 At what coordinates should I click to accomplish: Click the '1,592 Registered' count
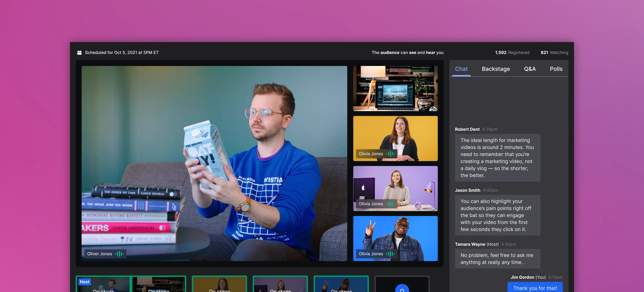tap(512, 53)
